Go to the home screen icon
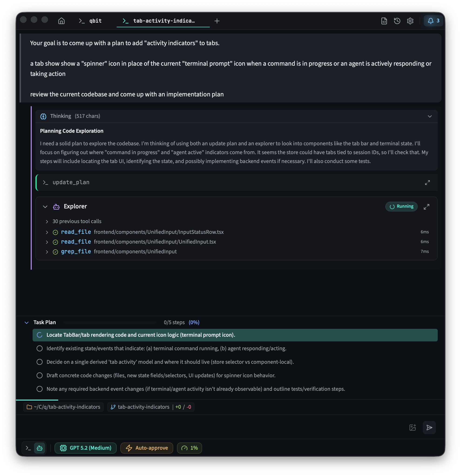 61,21
